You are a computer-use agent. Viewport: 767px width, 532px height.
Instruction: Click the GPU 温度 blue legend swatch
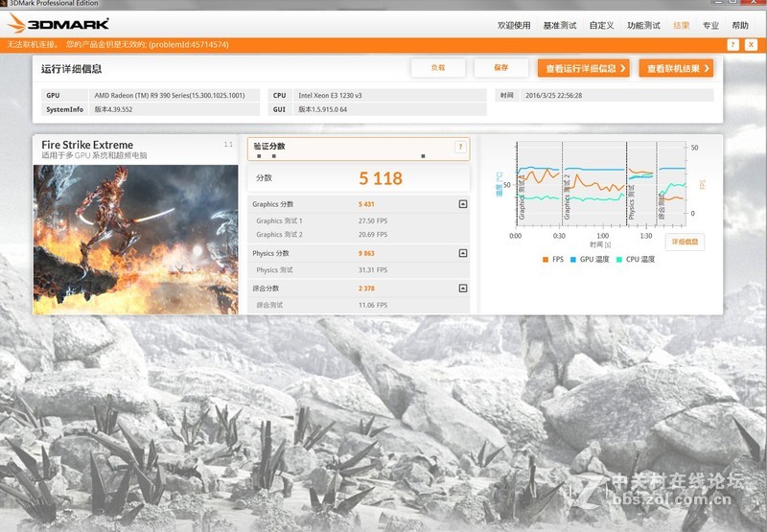coord(573,260)
